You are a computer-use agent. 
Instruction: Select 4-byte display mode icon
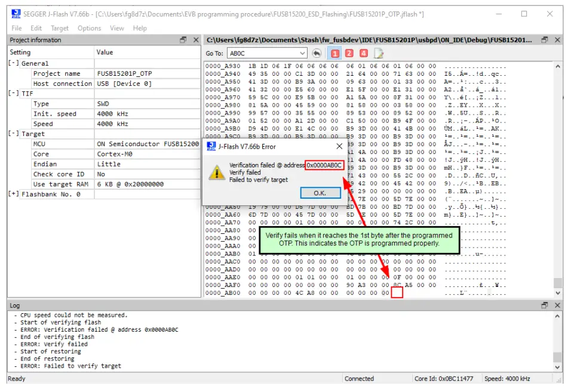click(x=364, y=53)
